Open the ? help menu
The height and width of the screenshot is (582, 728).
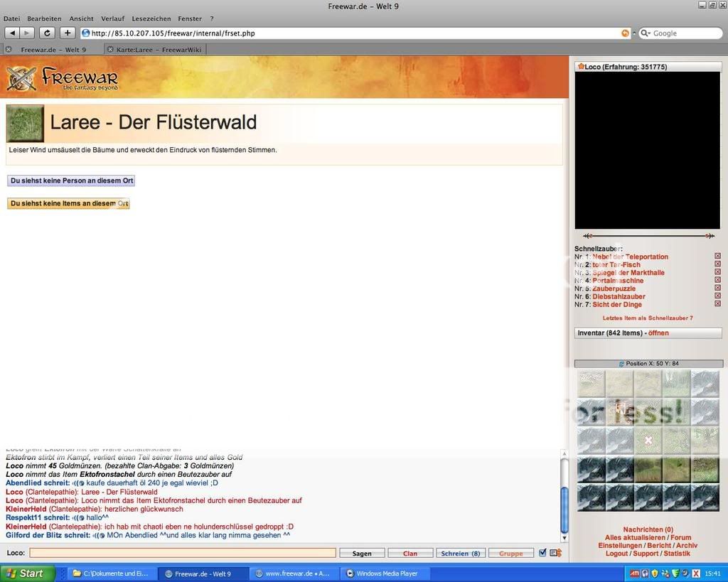click(x=212, y=18)
